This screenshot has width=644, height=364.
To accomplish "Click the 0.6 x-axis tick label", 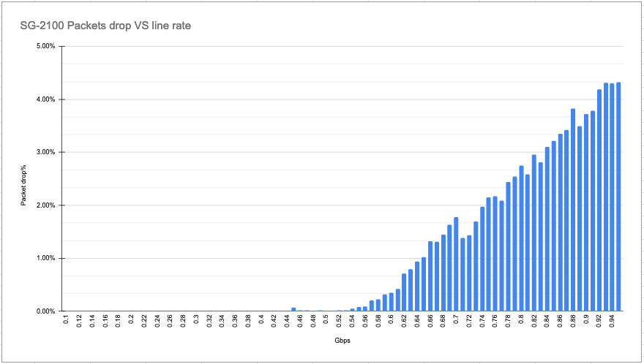I will pyautogui.click(x=391, y=319).
